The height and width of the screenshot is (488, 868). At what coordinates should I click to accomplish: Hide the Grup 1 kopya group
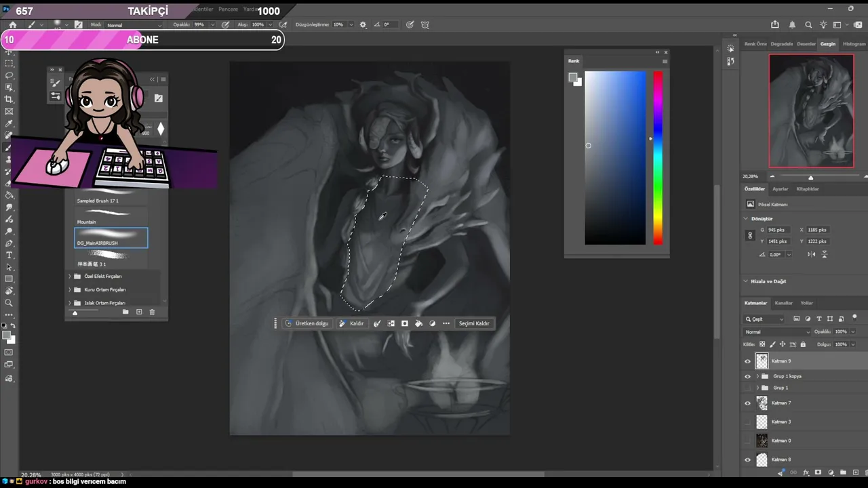747,376
